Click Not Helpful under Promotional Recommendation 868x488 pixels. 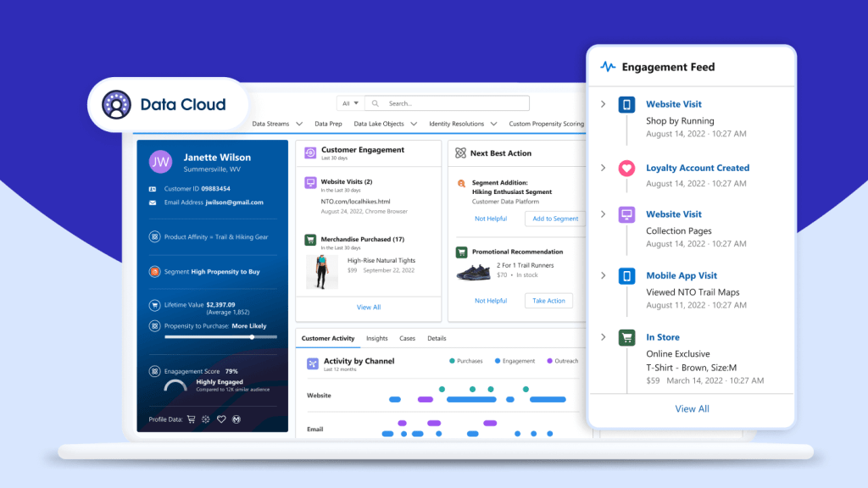click(491, 301)
